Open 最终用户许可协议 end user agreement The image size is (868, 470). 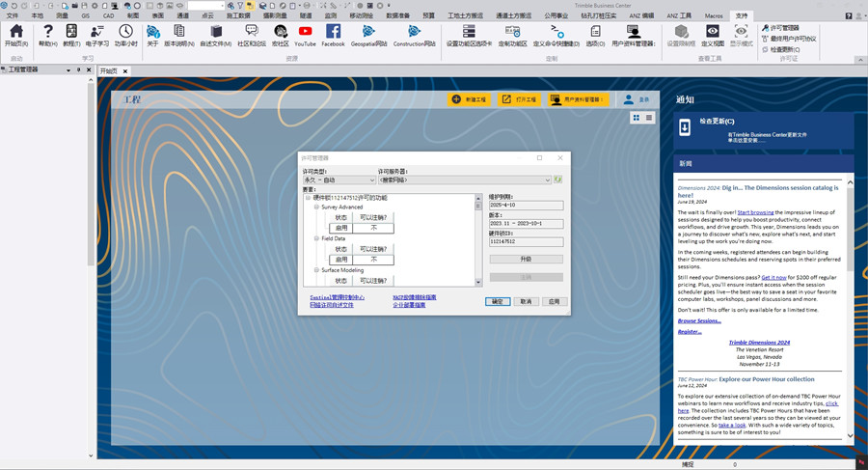[x=789, y=39]
